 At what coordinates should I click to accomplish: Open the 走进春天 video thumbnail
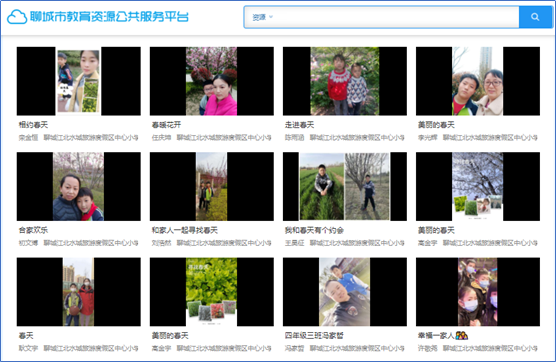coord(345,81)
